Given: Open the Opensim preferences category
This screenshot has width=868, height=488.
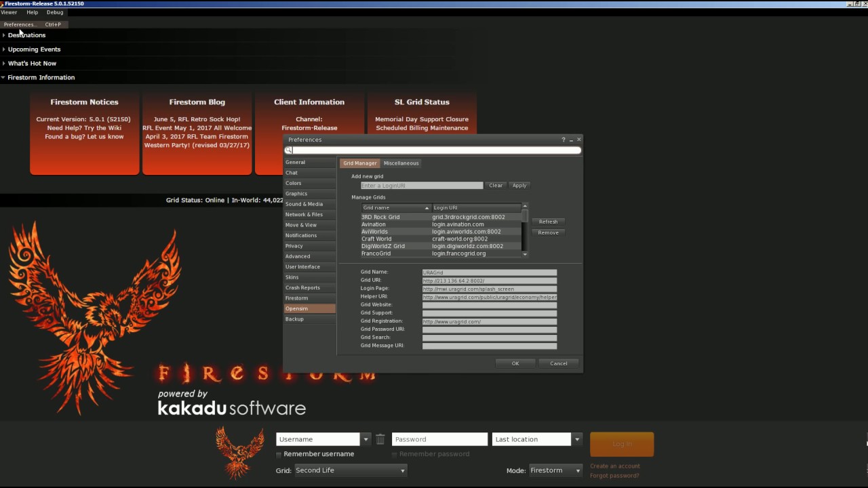Looking at the screenshot, I should click(x=310, y=308).
